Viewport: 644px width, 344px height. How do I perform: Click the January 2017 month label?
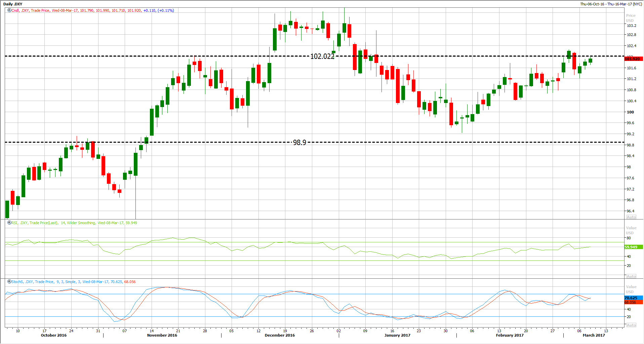(397, 335)
